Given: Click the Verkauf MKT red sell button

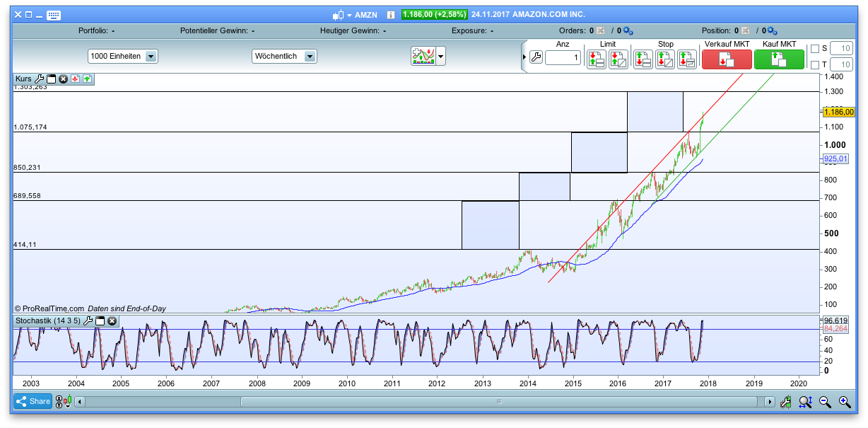Looking at the screenshot, I should (727, 59).
